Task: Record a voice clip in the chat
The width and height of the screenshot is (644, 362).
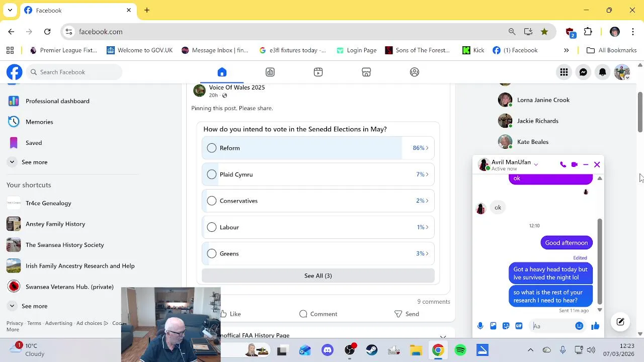Action: point(480,326)
